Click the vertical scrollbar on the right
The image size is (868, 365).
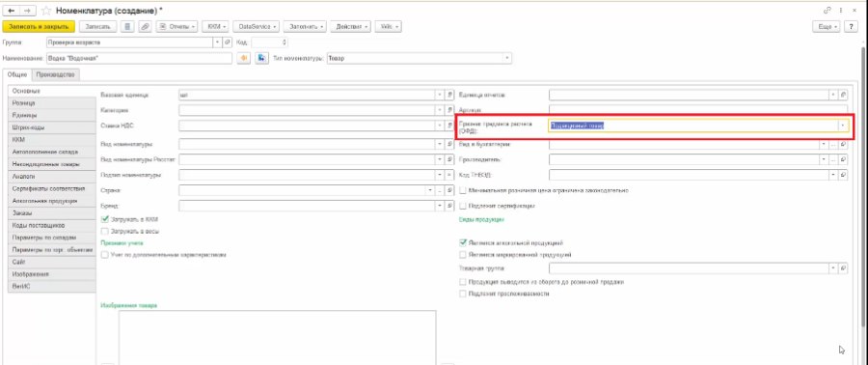pos(863,186)
